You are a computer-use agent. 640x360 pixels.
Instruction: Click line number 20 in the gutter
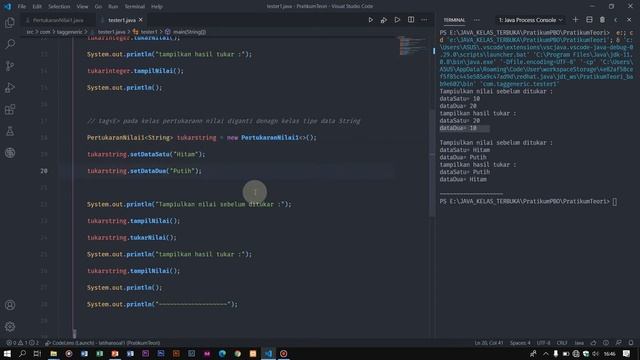click(44, 171)
